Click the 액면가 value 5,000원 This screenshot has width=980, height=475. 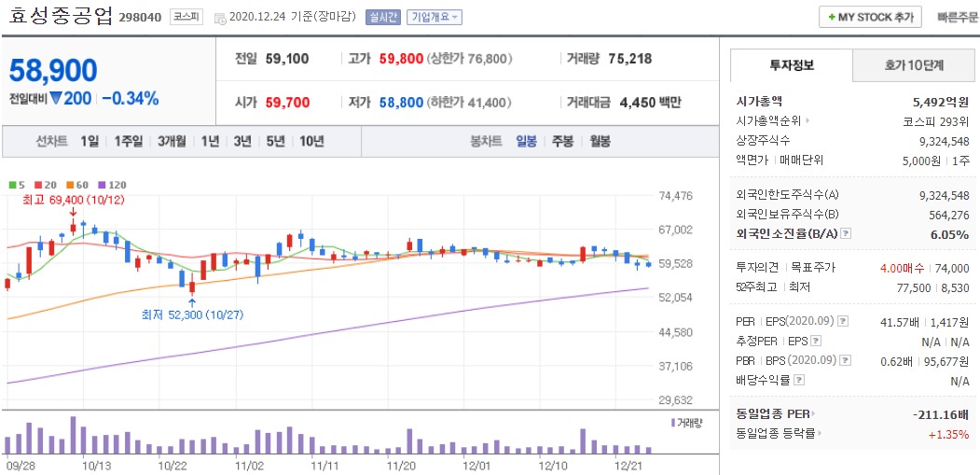coord(921,161)
